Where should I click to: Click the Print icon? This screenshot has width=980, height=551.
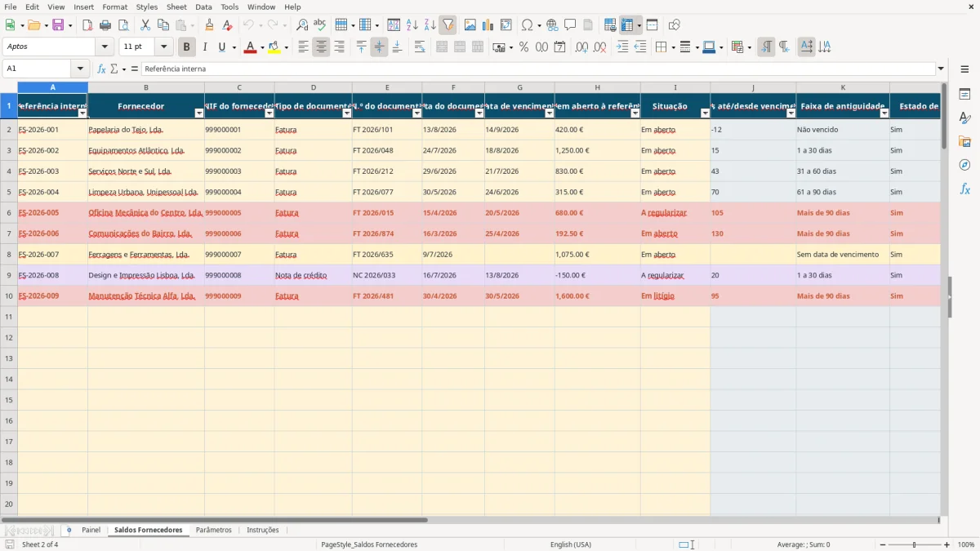105,25
